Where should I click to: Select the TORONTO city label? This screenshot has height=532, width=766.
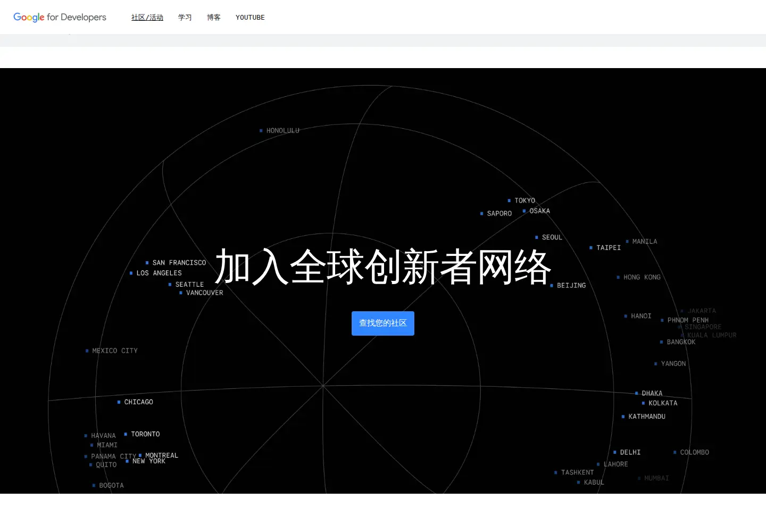click(x=146, y=434)
